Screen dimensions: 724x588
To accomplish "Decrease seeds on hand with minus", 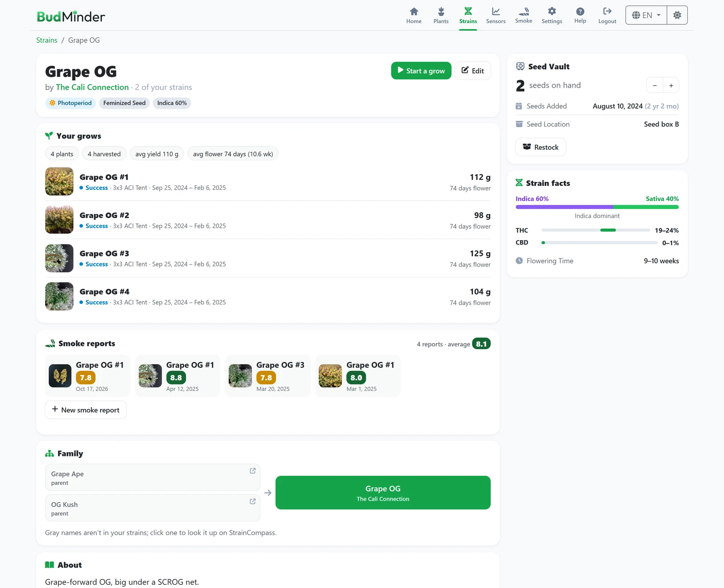I will tap(654, 85).
